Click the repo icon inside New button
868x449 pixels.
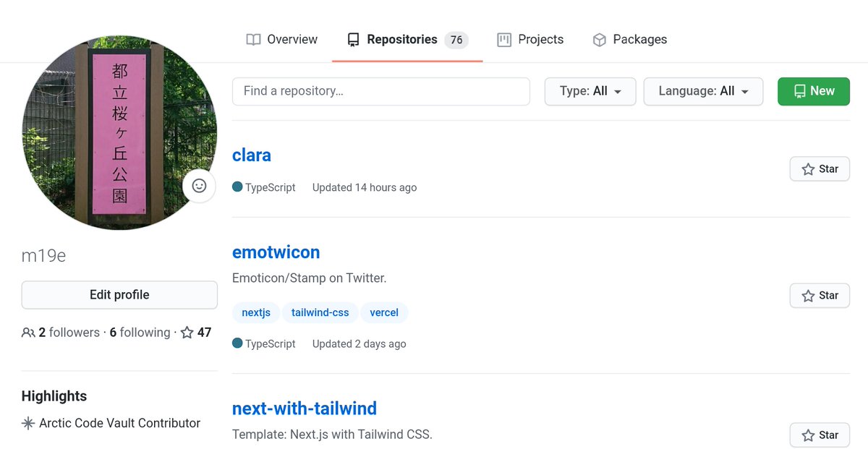[799, 91]
